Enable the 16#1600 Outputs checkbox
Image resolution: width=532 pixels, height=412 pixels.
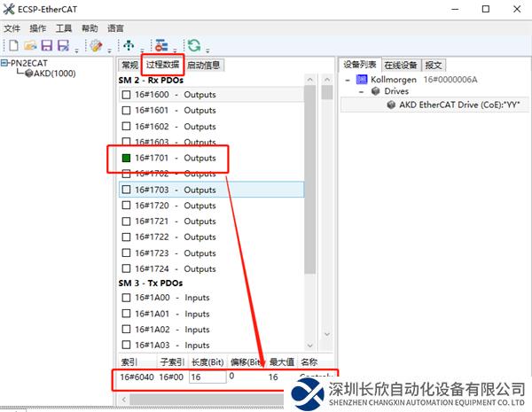click(x=126, y=96)
